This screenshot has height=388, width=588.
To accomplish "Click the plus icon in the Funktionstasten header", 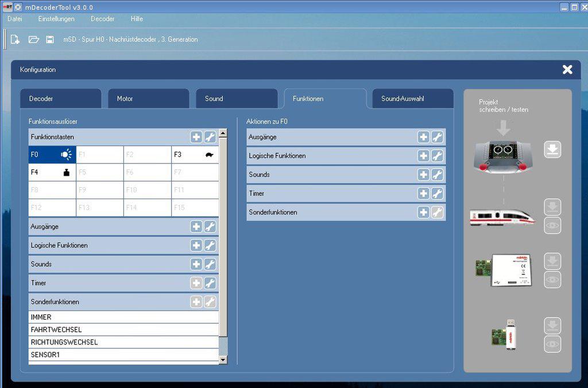I will click(196, 137).
